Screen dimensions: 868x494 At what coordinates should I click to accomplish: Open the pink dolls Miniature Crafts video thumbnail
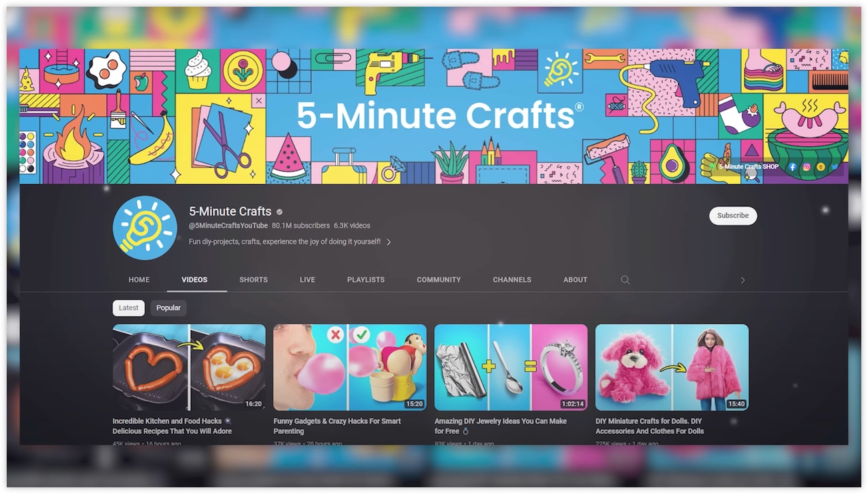672,367
